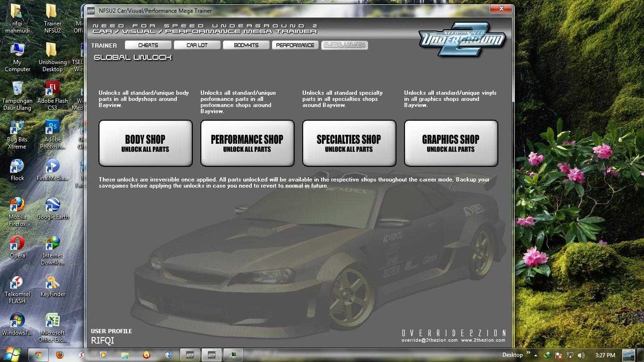Select the rifqi mahmudi folder icon
644x362 pixels.
point(17,19)
